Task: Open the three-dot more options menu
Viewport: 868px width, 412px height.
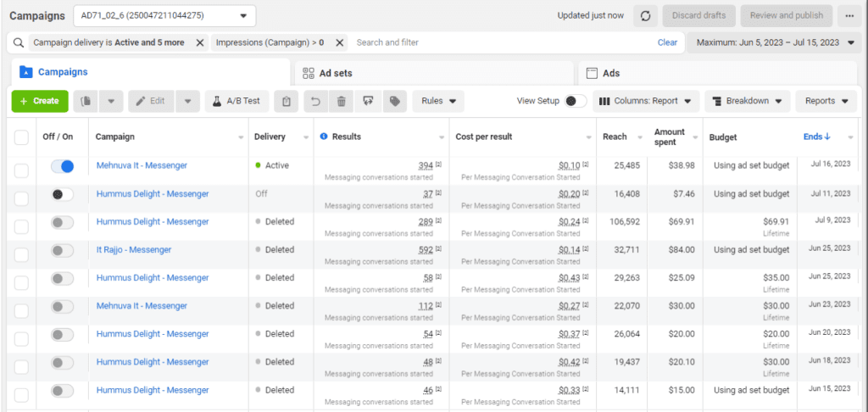Action: coord(849,15)
